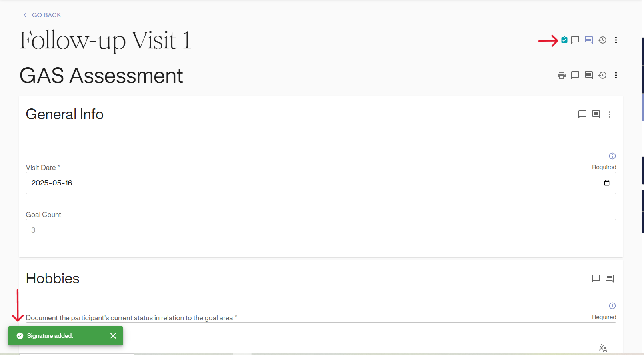Open GAS Assessment three-dot menu
Screen dimensions: 644x355
pyautogui.click(x=616, y=75)
